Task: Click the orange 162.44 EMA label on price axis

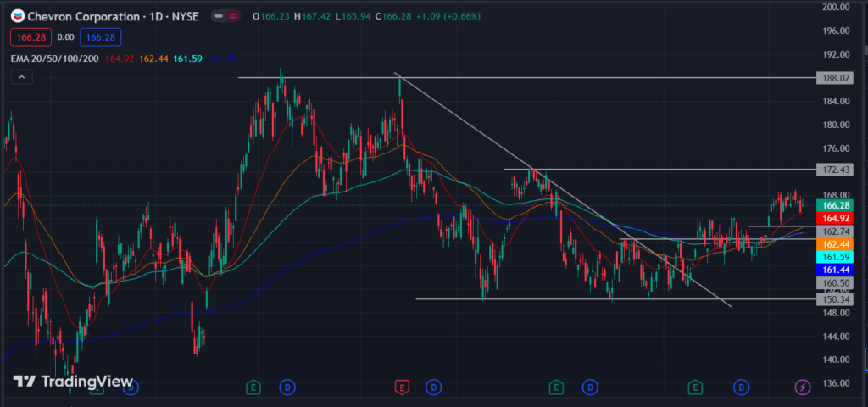Action: click(x=835, y=244)
